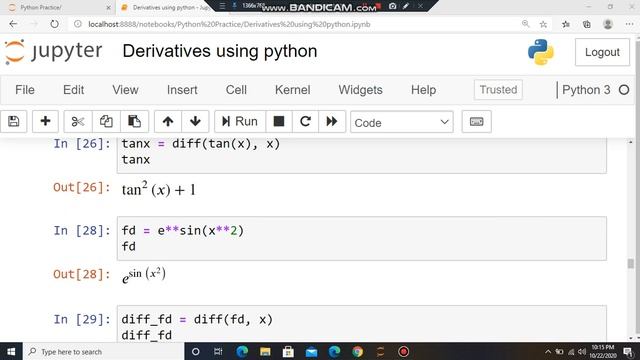
Task: Cut the selected cells with the scissors icon
Action: coord(78,121)
